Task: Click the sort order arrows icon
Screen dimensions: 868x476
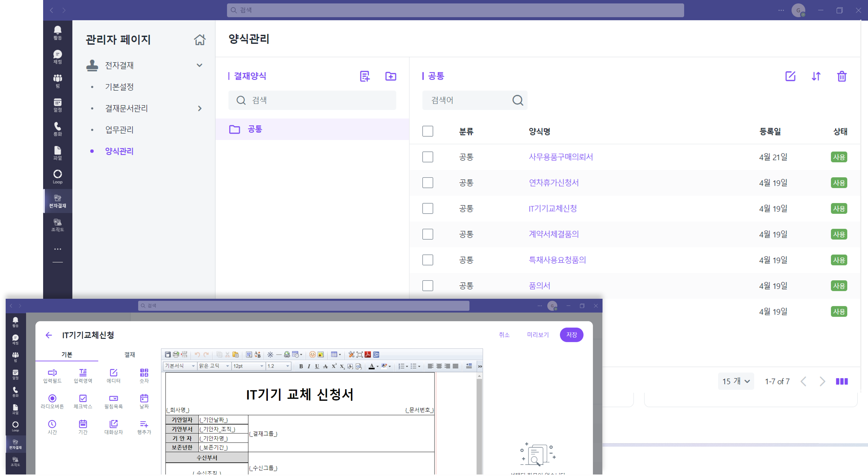Action: click(816, 76)
